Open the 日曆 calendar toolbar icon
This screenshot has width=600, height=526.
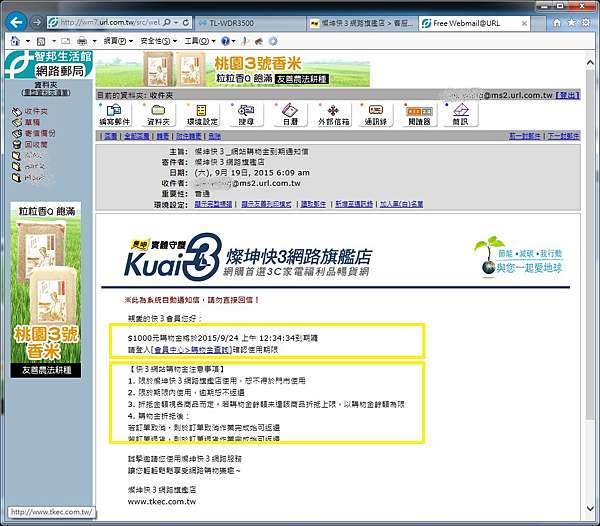(x=290, y=114)
